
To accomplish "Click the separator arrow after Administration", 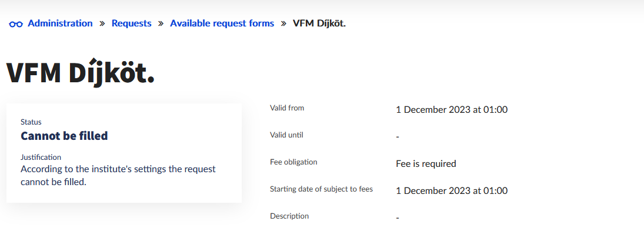I will tap(102, 24).
